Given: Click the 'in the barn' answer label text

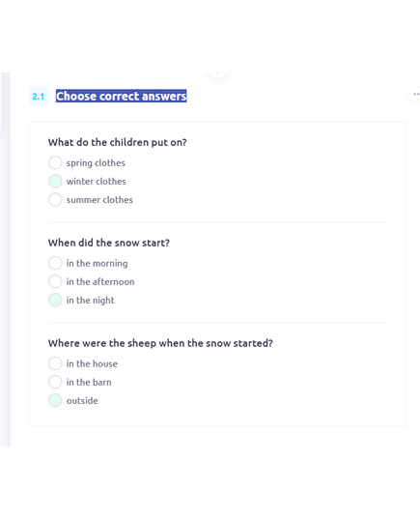Looking at the screenshot, I should pos(89,383).
